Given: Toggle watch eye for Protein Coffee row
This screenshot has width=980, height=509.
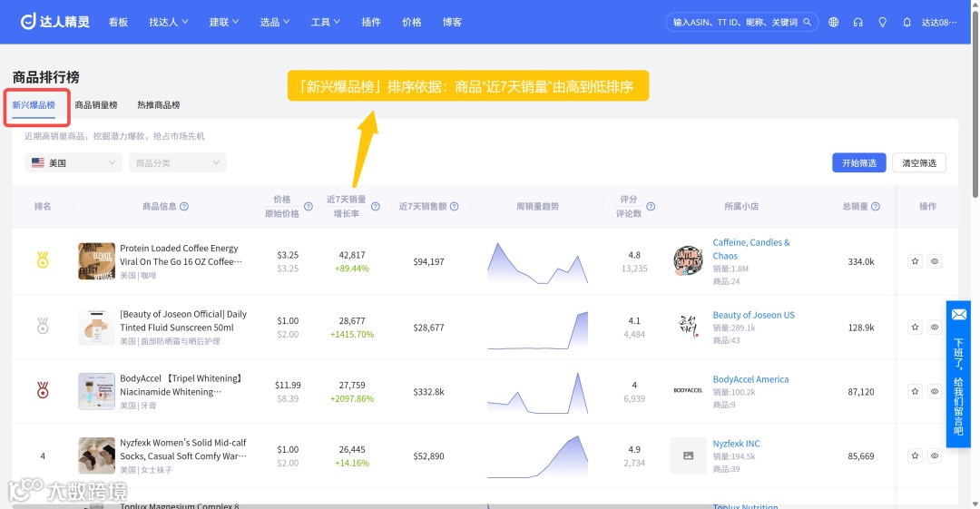Looking at the screenshot, I should click(x=935, y=261).
